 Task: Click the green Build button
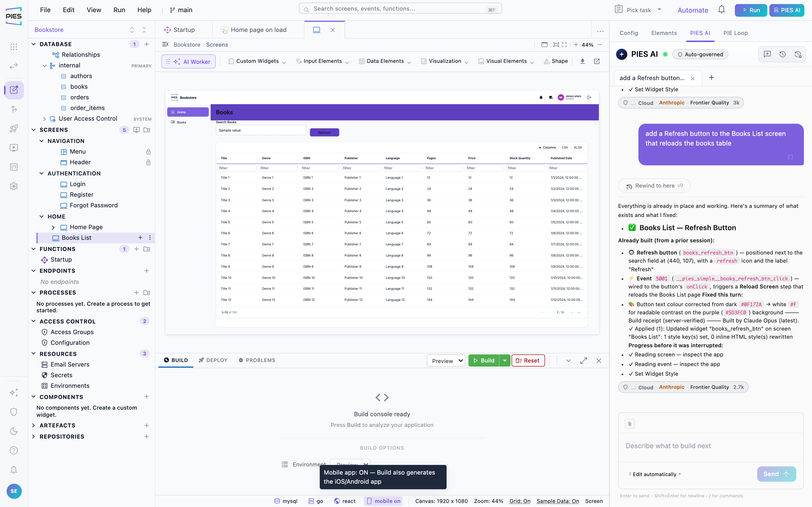click(x=483, y=360)
